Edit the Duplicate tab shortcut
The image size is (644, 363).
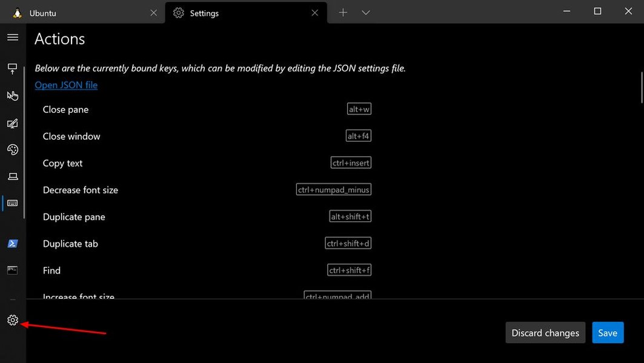click(348, 243)
